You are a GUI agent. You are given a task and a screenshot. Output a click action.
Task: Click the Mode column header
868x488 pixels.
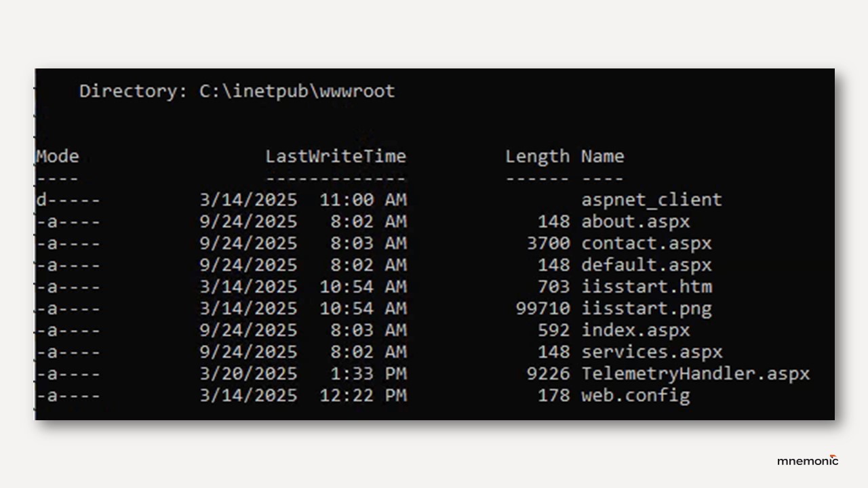(58, 157)
